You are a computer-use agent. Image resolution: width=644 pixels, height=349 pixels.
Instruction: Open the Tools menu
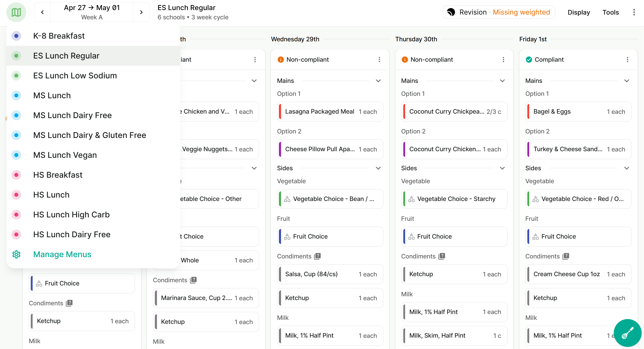610,12
